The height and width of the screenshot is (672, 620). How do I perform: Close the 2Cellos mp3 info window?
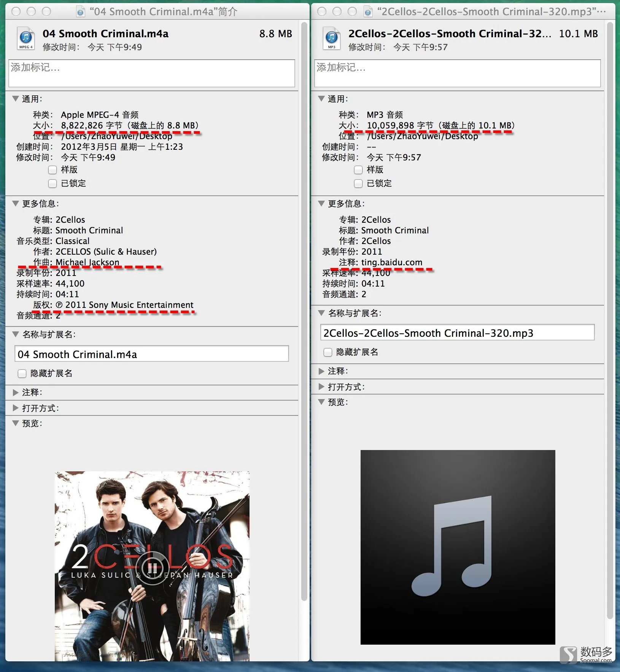pyautogui.click(x=322, y=12)
